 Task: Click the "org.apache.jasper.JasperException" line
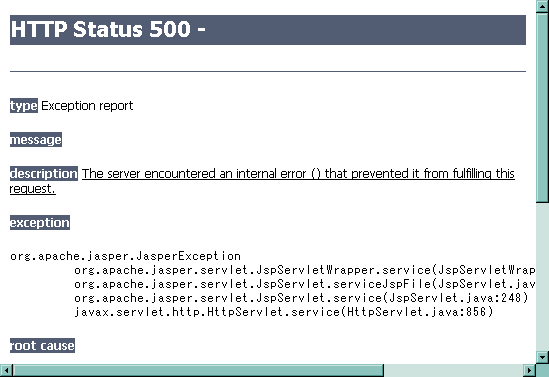pyautogui.click(x=125, y=256)
